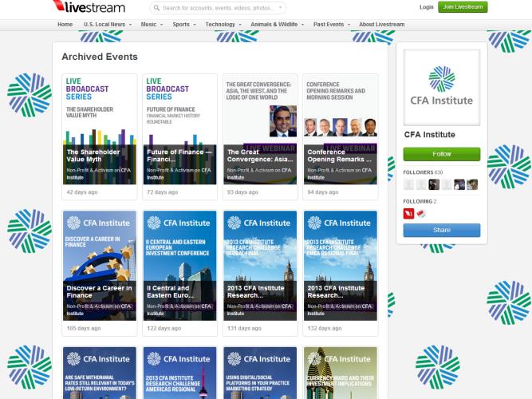Viewport: 532px width, 399px height.
Task: Click CFA logo on Central and Eastern card
Action: 179,223
